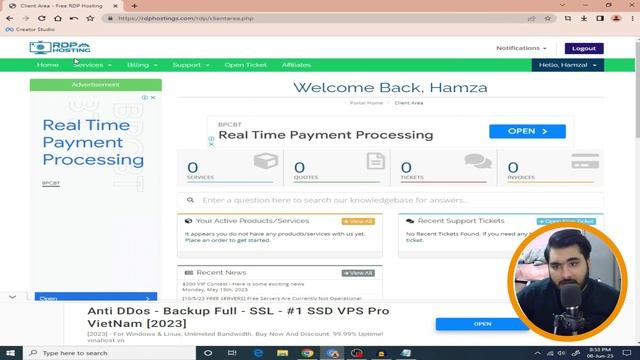The width and height of the screenshot is (640, 360).
Task: Click Open New Ticket button
Action: pyautogui.click(x=566, y=221)
